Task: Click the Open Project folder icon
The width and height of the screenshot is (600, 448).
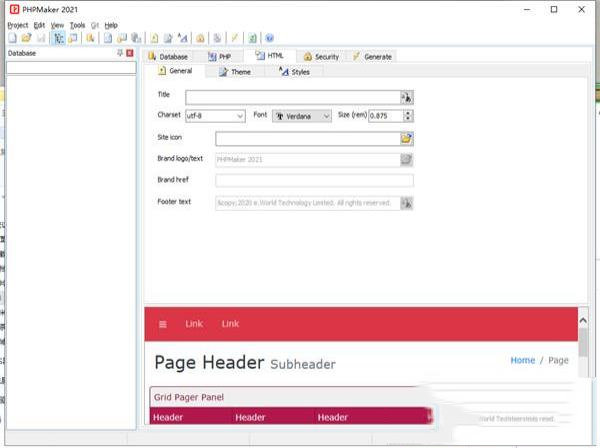Action: [x=25, y=38]
